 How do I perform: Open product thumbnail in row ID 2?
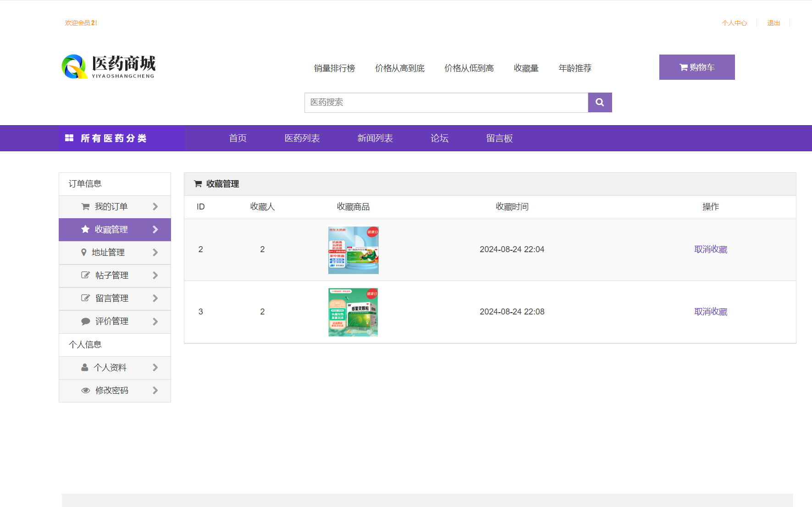coord(354,250)
